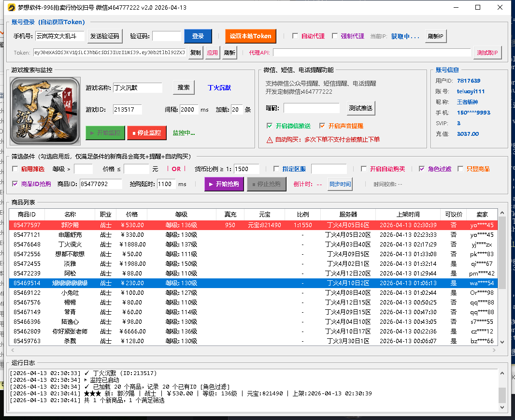
Task: Uncheck the 角色过滤 checkbox
Action: [x=422, y=169]
